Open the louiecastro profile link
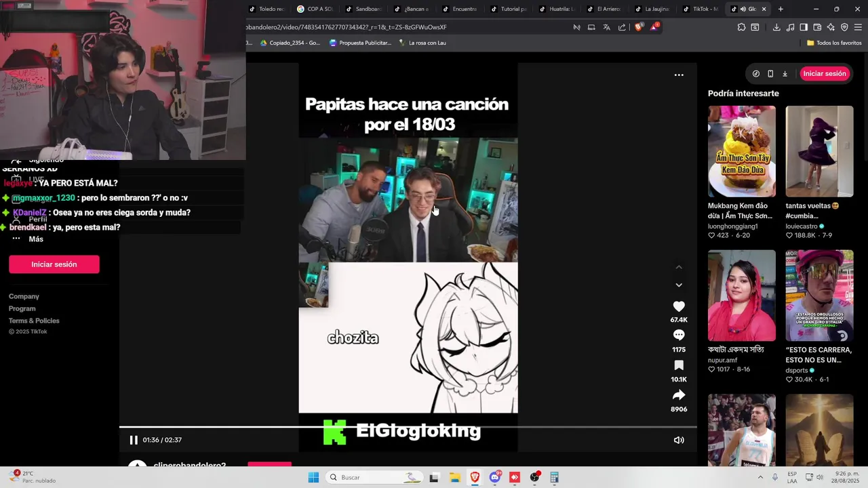 pos(802,226)
